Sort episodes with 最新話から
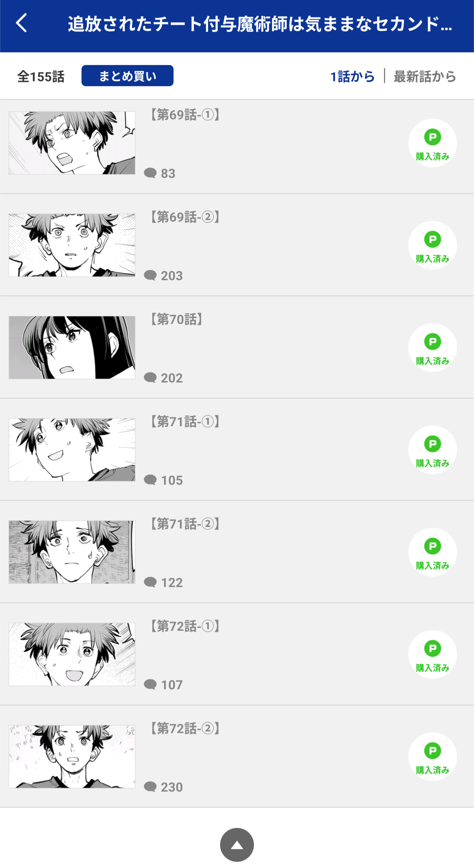The height and width of the screenshot is (868, 474). (x=425, y=76)
